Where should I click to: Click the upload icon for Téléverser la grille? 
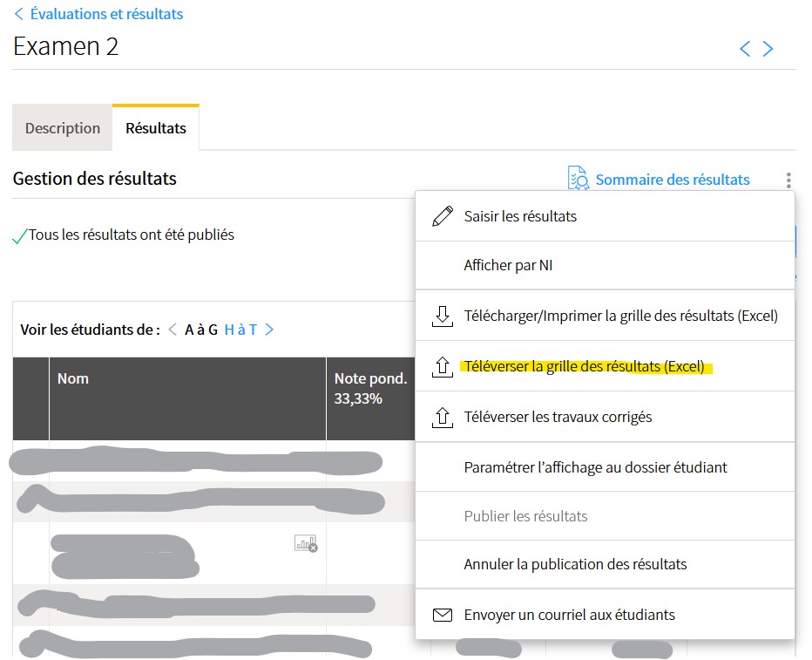tap(443, 366)
